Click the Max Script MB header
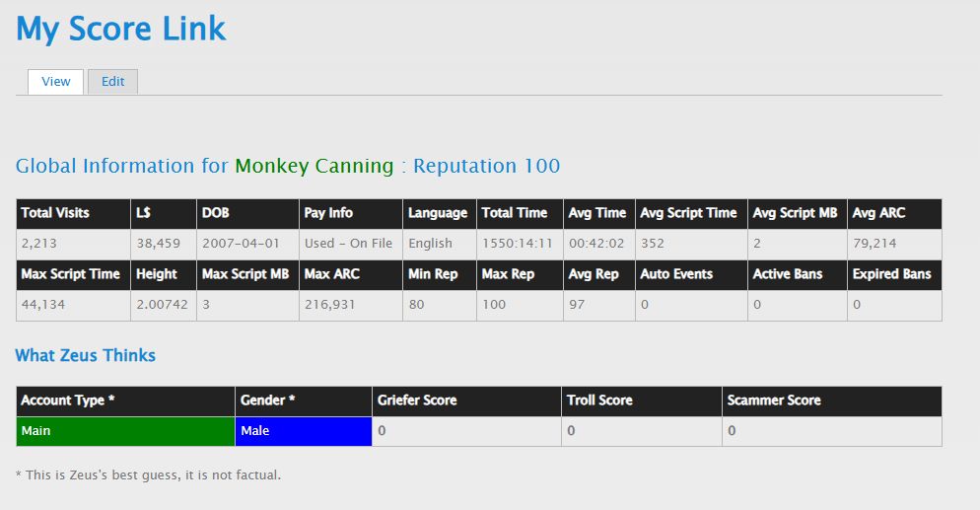Viewport: 980px width, 510px height. click(x=247, y=275)
